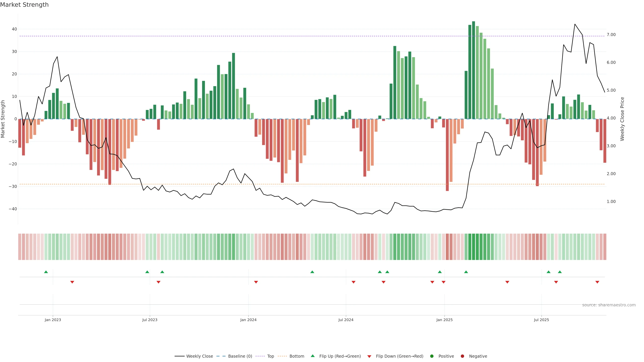Click the darkest green heatmap cell in early 2025

point(473,247)
